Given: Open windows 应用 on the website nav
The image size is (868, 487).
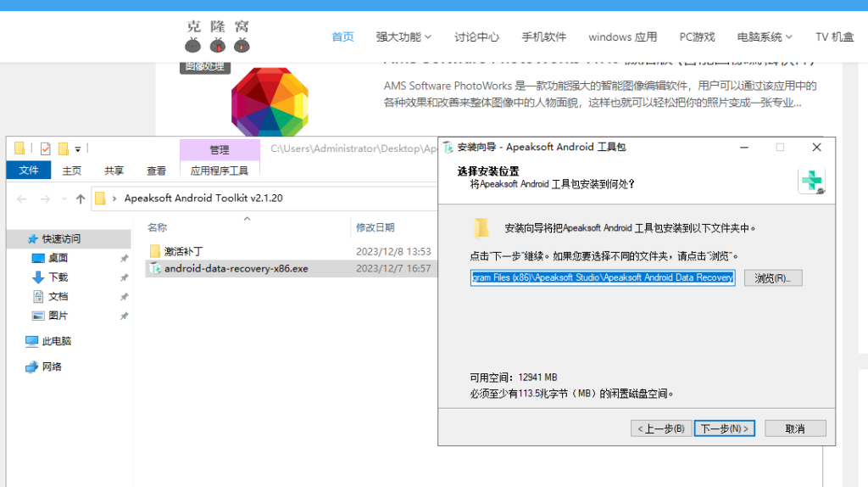Looking at the screenshot, I should click(x=623, y=37).
